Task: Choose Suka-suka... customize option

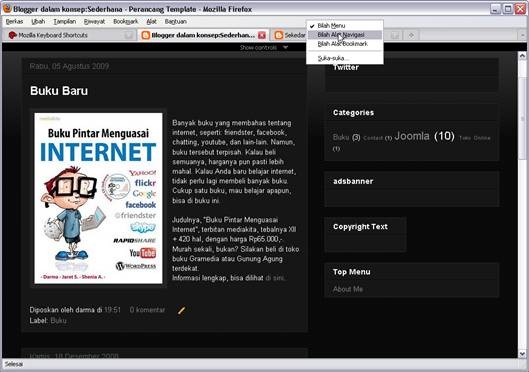Action: pos(344,58)
